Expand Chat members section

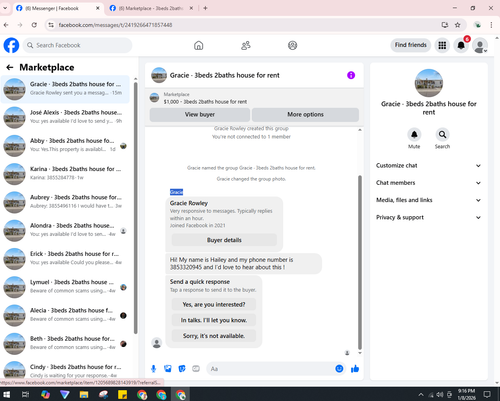(428, 183)
